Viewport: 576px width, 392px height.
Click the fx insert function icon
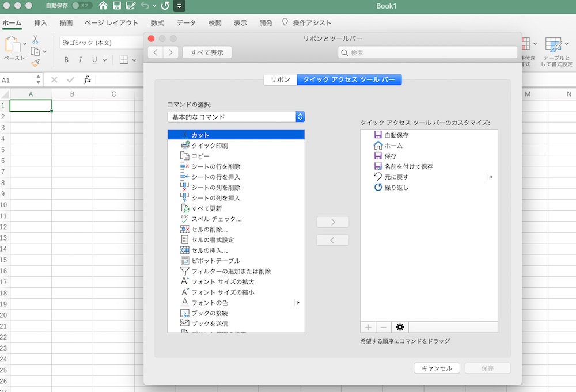(87, 79)
